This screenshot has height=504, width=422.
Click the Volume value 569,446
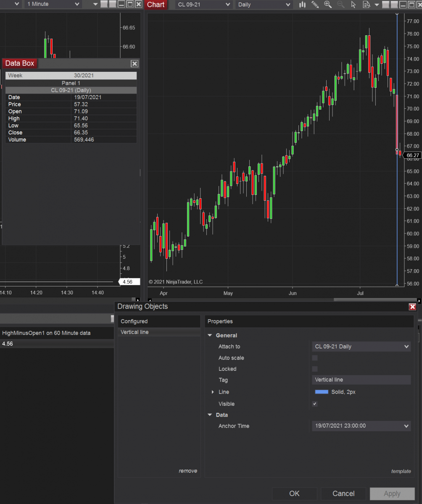pos(84,140)
